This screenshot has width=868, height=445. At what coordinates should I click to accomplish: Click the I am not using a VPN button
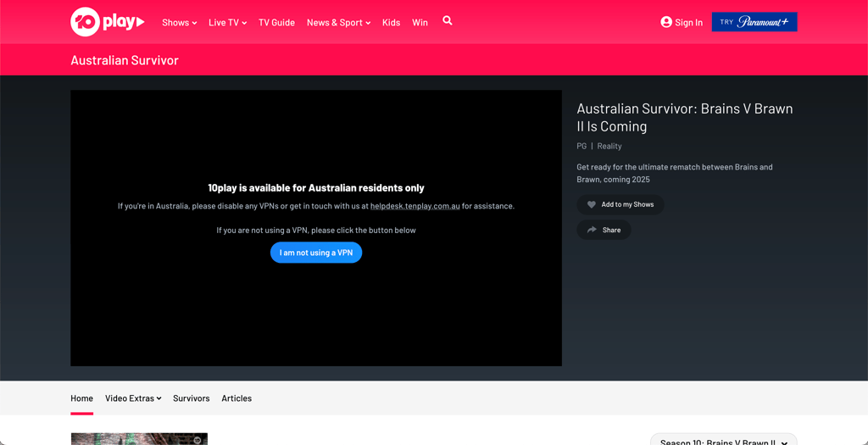316,253
